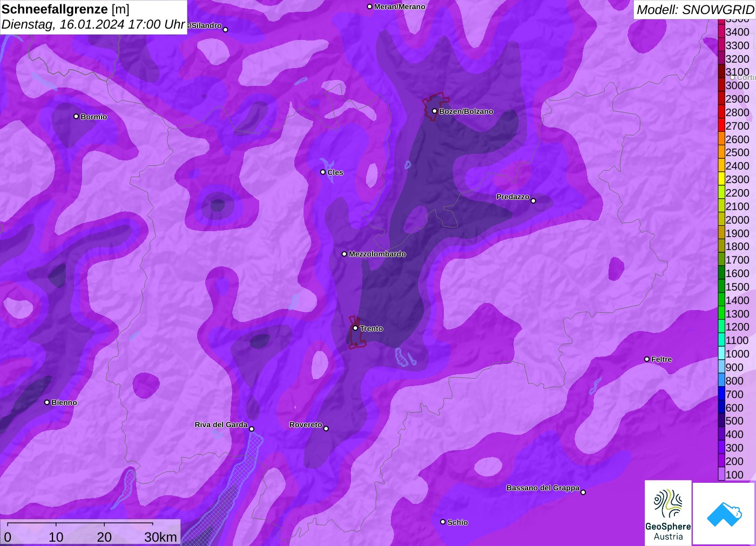
Task: Click the Riva del Garda marker
Action: tap(252, 429)
